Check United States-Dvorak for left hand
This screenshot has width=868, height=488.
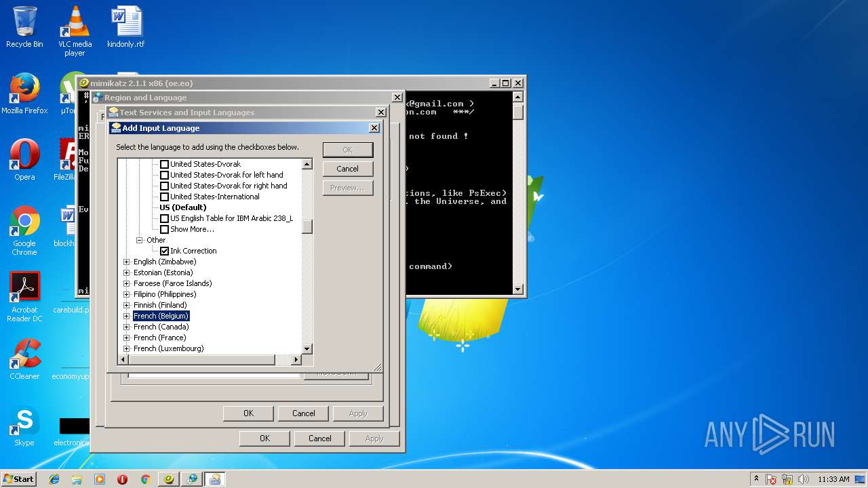[x=164, y=175]
